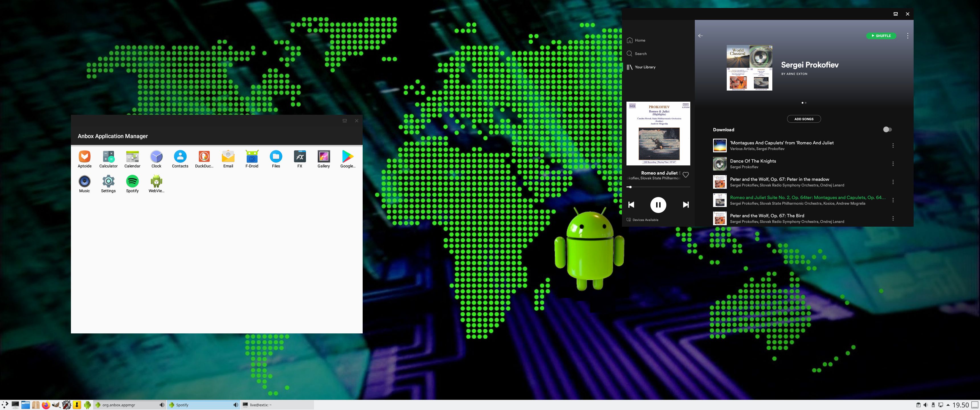Open options for Dance Of The Knights
This screenshot has width=980, height=410.
coord(893,164)
